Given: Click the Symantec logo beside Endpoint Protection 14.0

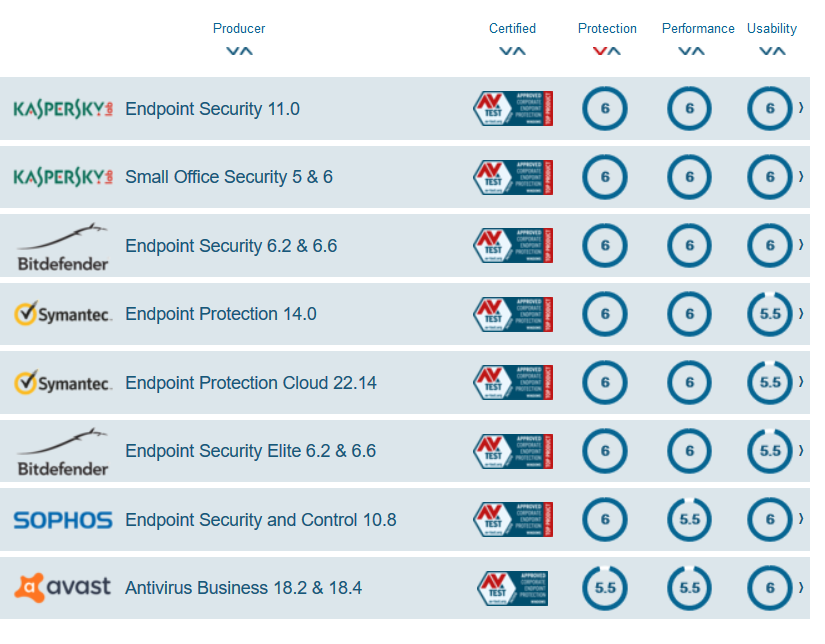Looking at the screenshot, I should tap(62, 314).
